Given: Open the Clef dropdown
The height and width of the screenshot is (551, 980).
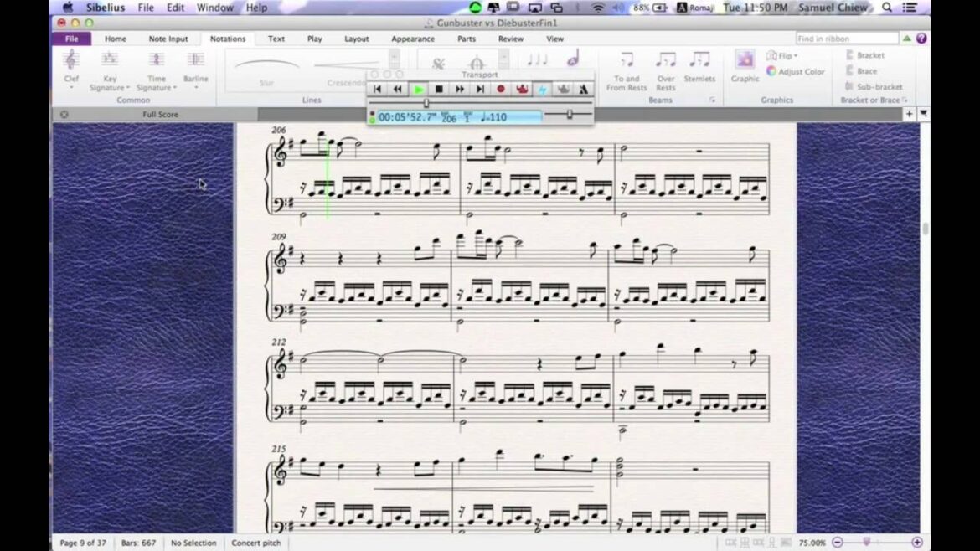Looking at the screenshot, I should [71, 69].
